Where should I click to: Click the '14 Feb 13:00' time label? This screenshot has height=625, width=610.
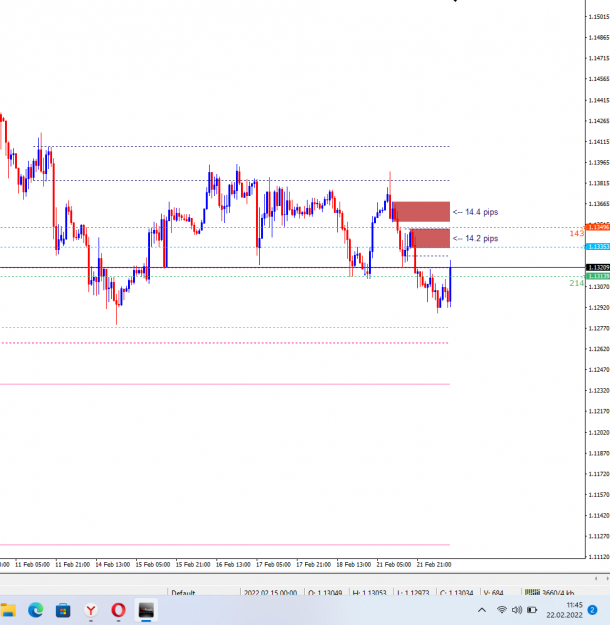tap(112, 564)
